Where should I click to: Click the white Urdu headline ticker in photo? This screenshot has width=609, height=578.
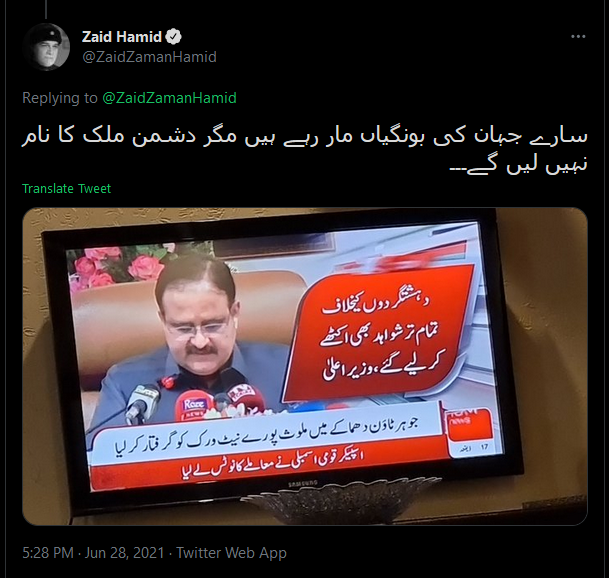point(265,436)
